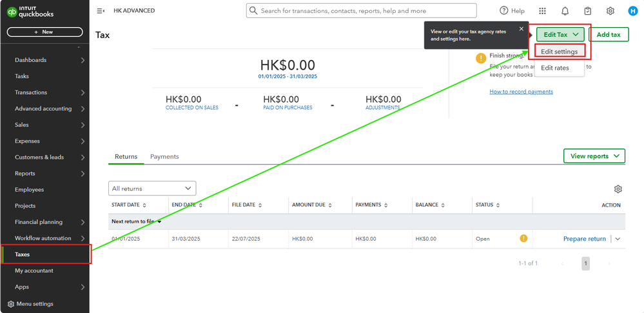Close the tax agency tooltip
Image resolution: width=644 pixels, height=313 pixels.
point(521,29)
